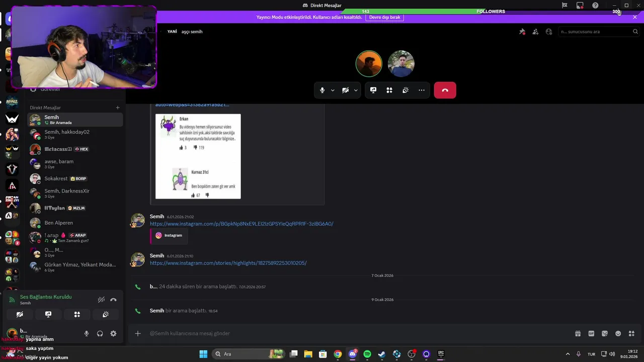Open 'Semih, hakkoday02' group chat
The height and width of the screenshot is (362, 644).
pos(76,134)
